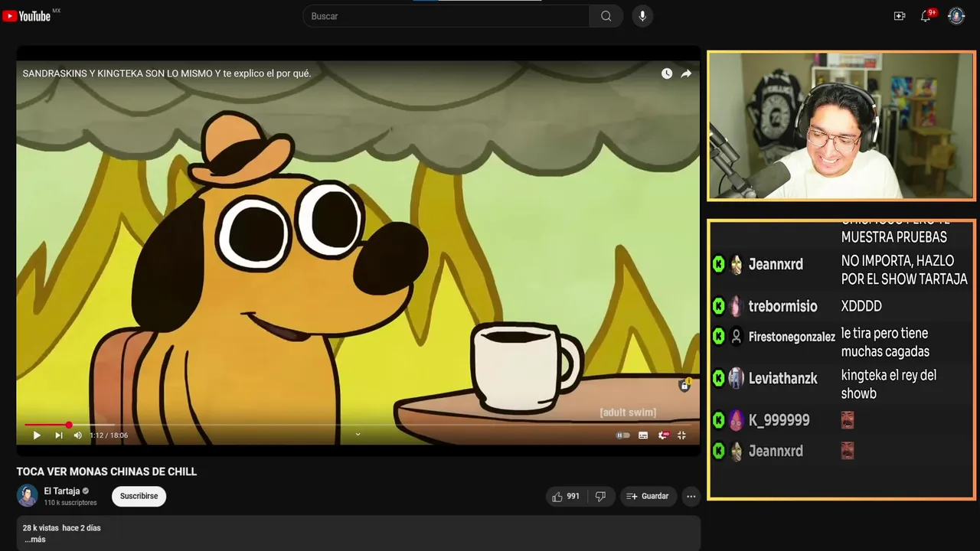Click the message 'kingteka el rey del showb'
Screen dimensions: 980x551
pyautogui.click(x=889, y=384)
